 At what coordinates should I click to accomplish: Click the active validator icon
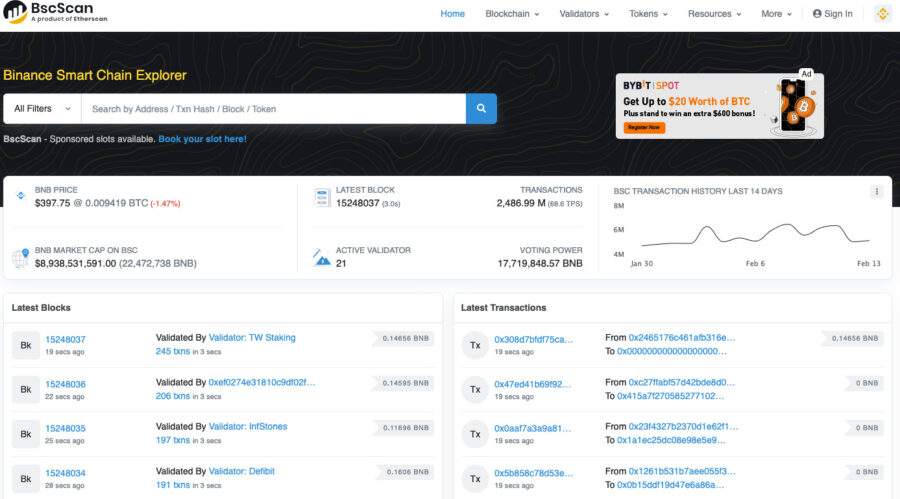(322, 257)
